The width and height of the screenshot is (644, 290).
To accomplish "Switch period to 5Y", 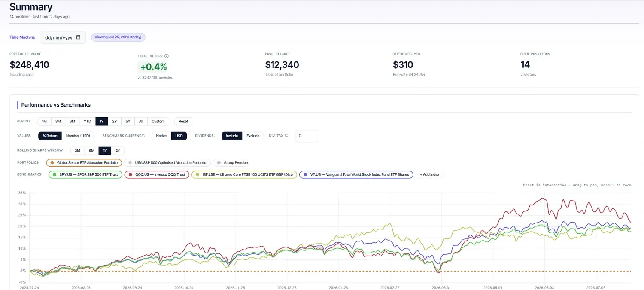I will (128, 121).
